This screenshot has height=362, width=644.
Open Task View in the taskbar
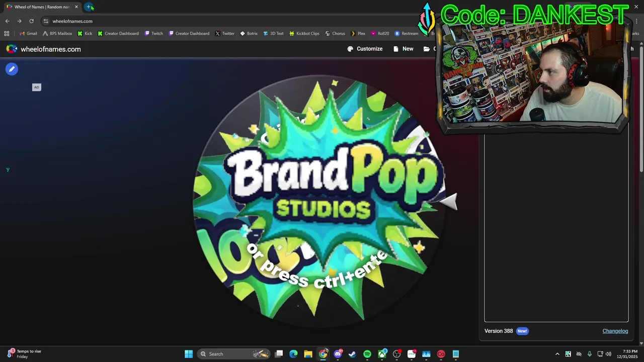[279, 354]
